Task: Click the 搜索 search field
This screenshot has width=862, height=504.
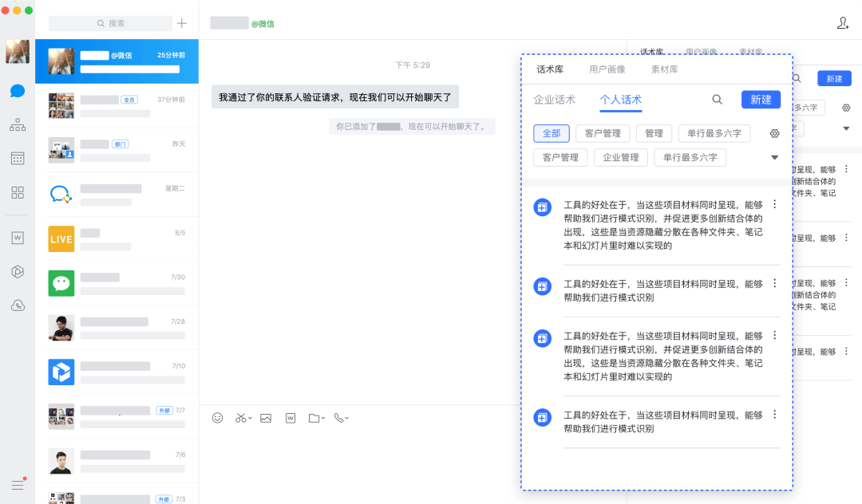Action: [110, 24]
